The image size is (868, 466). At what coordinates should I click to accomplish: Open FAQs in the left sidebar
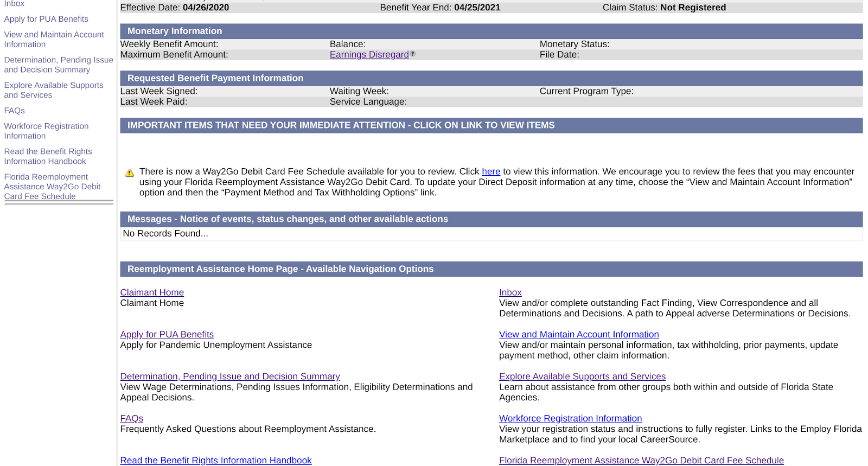[x=15, y=111]
